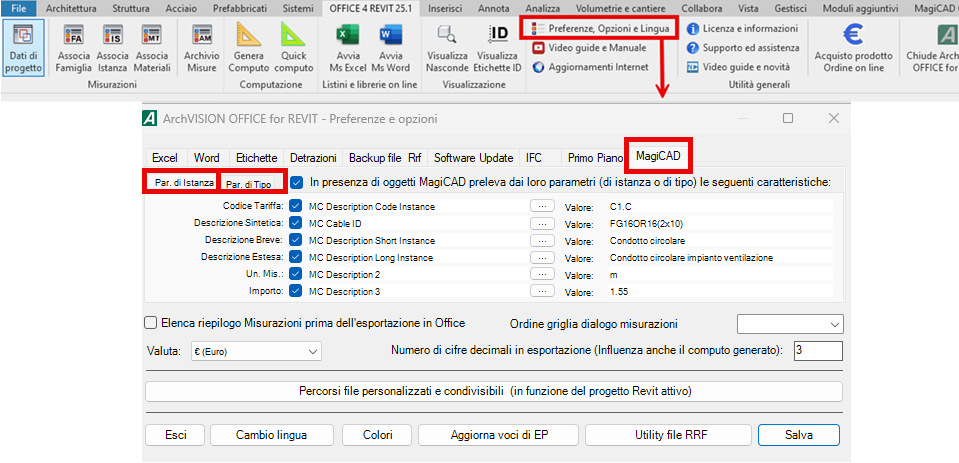Switch to the Detrazioni tab

313,158
